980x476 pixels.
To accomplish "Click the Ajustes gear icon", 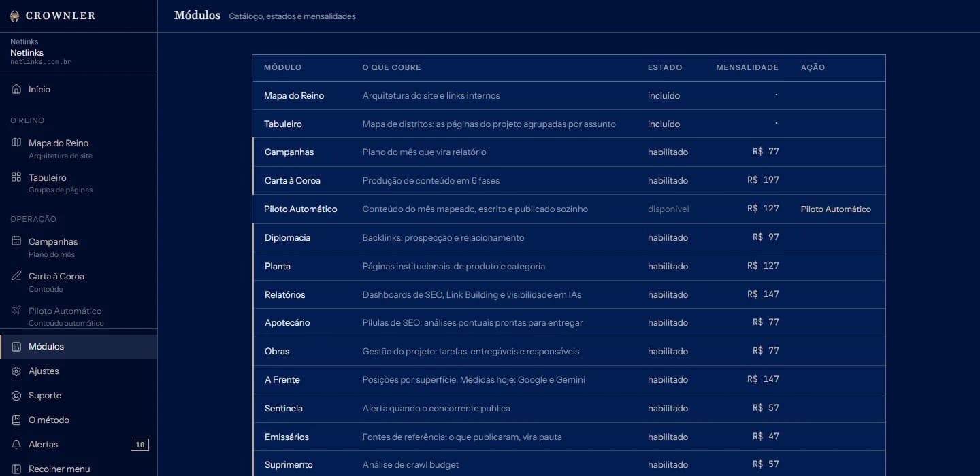I will point(16,371).
